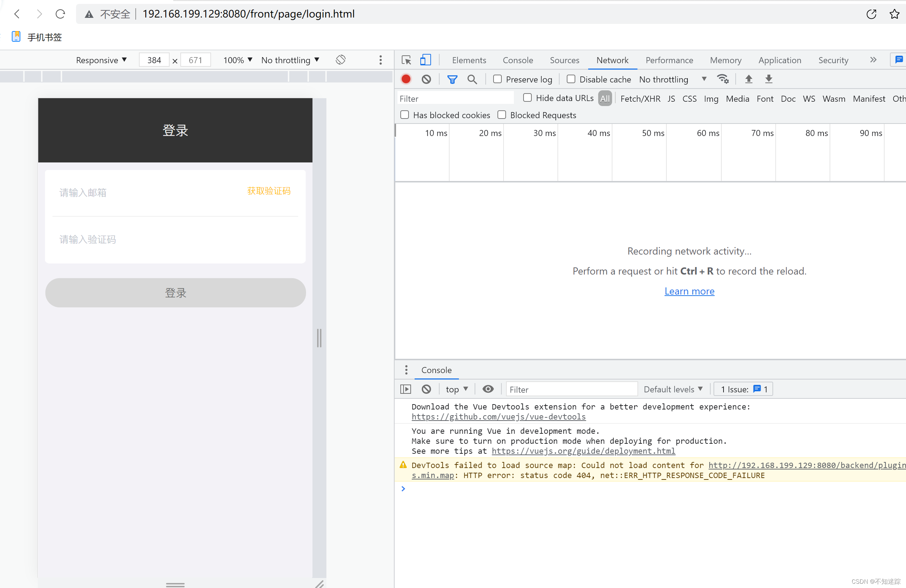Open network search with the magnifier icon
Viewport: 906px width, 588px height.
pos(472,79)
